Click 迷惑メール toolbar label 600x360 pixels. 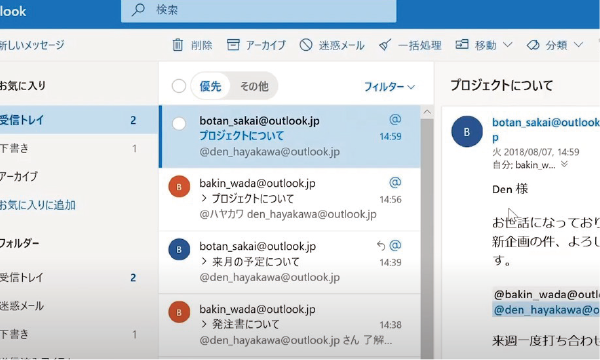pos(341,46)
